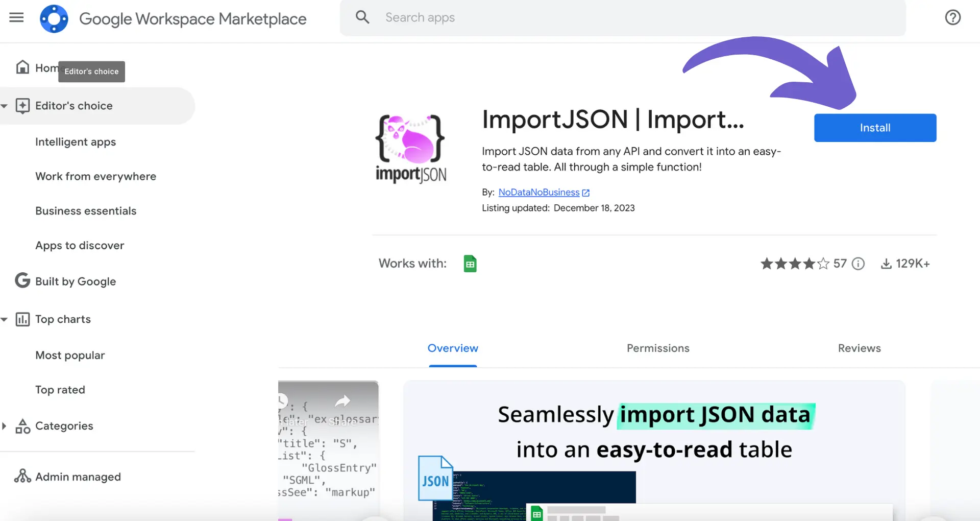Viewport: 980px width, 521px height.
Task: Click the app description text
Action: click(x=631, y=159)
